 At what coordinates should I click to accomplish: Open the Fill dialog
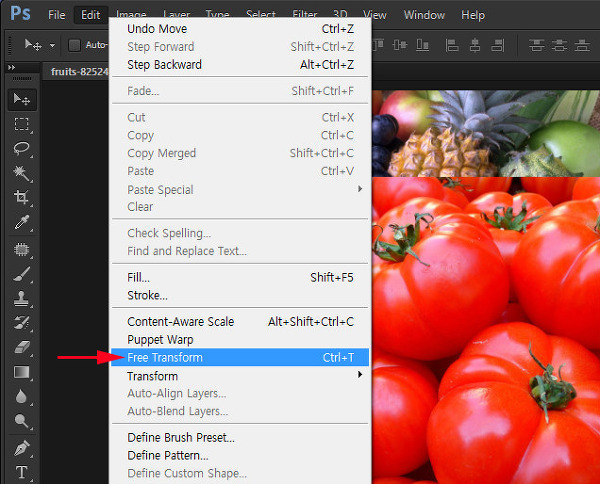click(x=240, y=277)
